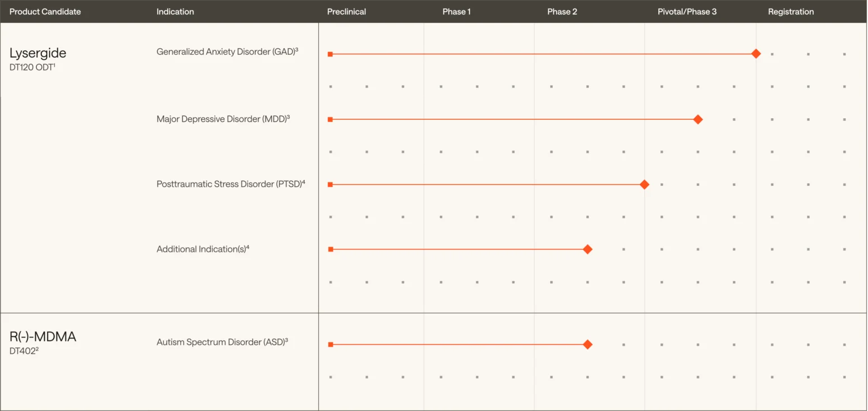868x411 pixels.
Task: Click Major Depressive Disorder (MDD) indication
Action: click(223, 119)
